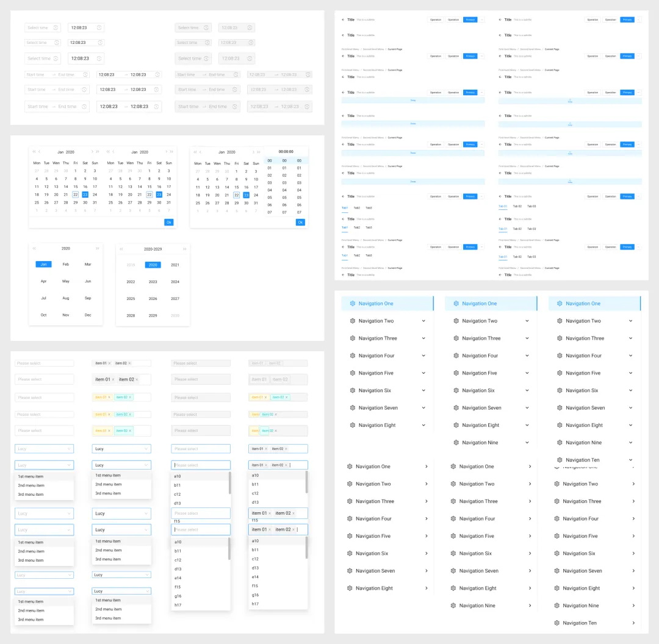This screenshot has width=659, height=644.
Task: Choose 2026 in the year picker
Action: coord(153,298)
